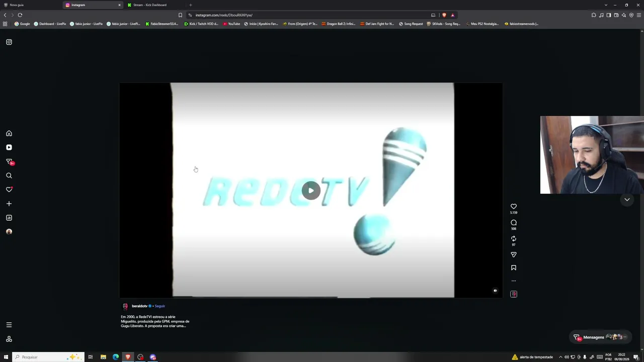Focus the instagram.com address bar
This screenshot has height=362, width=644.
[307, 15]
